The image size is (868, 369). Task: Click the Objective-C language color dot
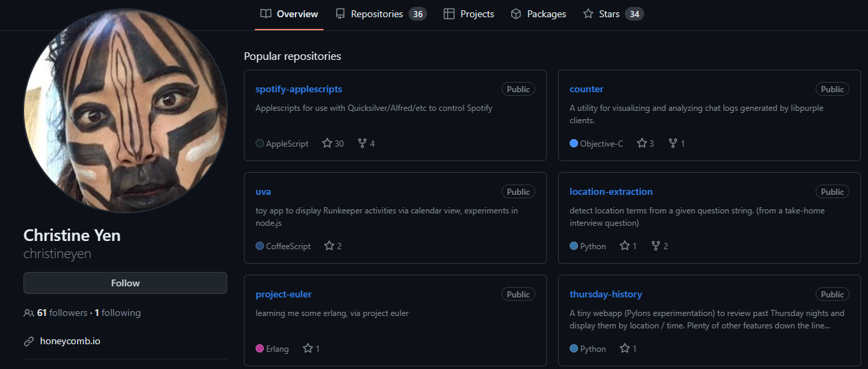tap(574, 143)
